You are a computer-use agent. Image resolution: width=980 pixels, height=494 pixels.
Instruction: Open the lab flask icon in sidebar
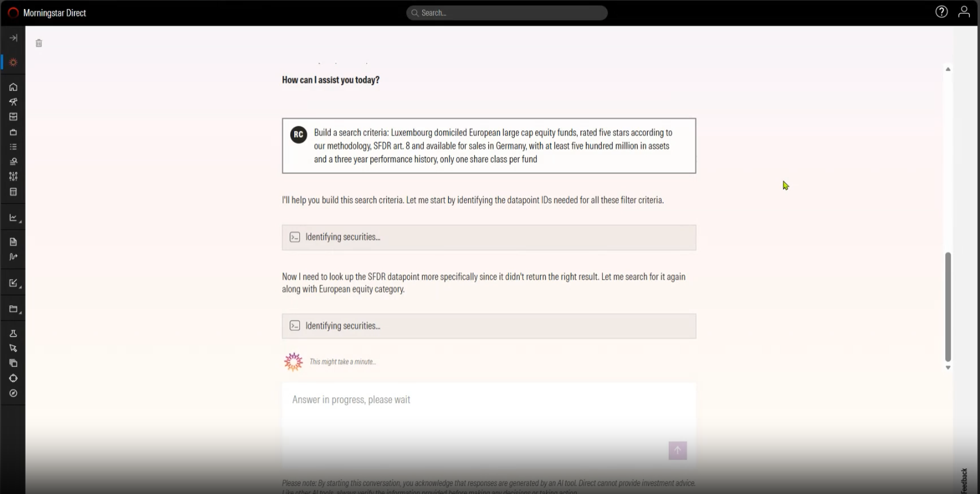(x=13, y=333)
